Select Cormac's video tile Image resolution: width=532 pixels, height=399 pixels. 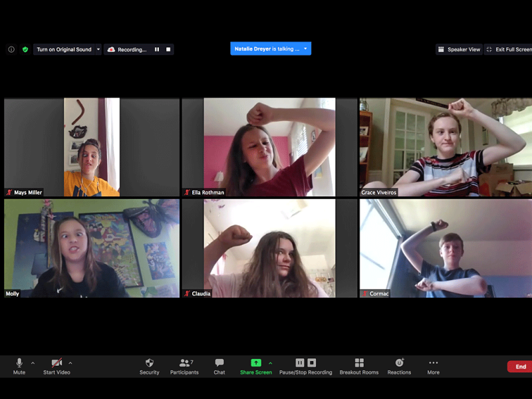click(446, 248)
